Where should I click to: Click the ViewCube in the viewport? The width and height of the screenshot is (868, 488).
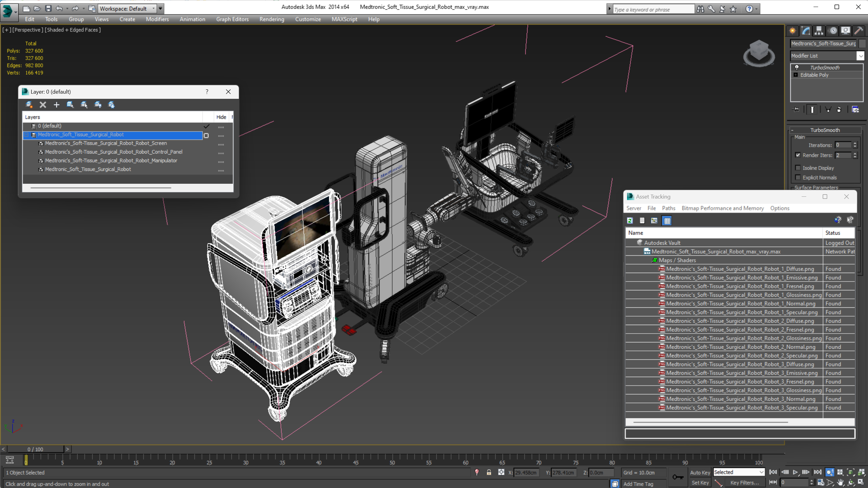(758, 53)
